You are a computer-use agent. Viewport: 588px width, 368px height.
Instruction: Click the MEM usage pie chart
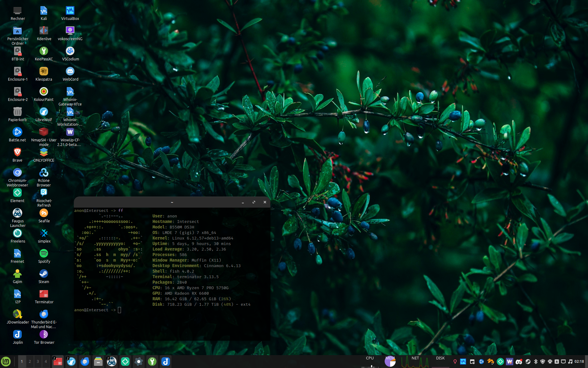coord(390,362)
